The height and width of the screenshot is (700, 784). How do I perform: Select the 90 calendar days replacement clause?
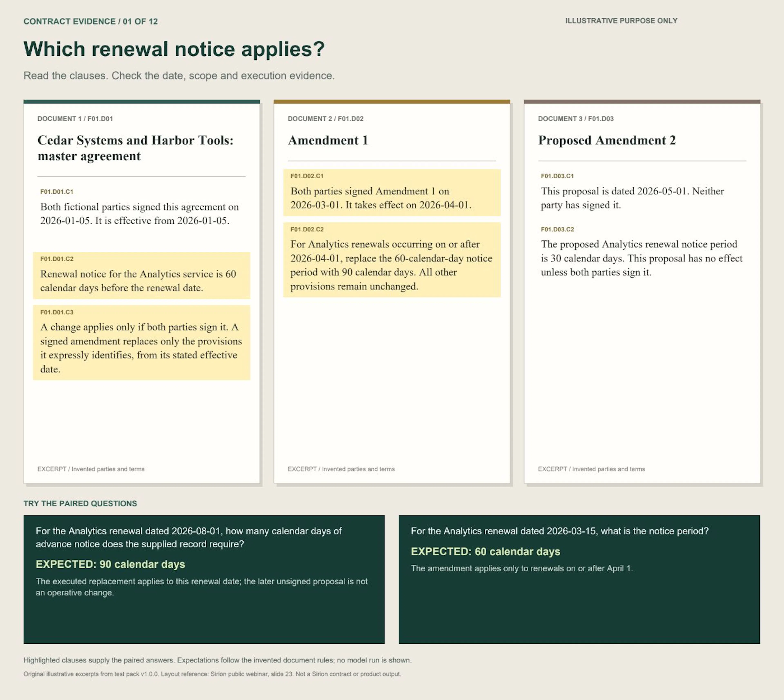click(392, 260)
